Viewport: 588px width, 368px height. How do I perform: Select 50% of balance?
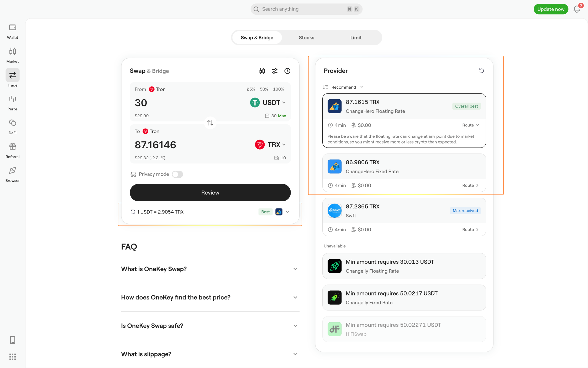tap(264, 89)
